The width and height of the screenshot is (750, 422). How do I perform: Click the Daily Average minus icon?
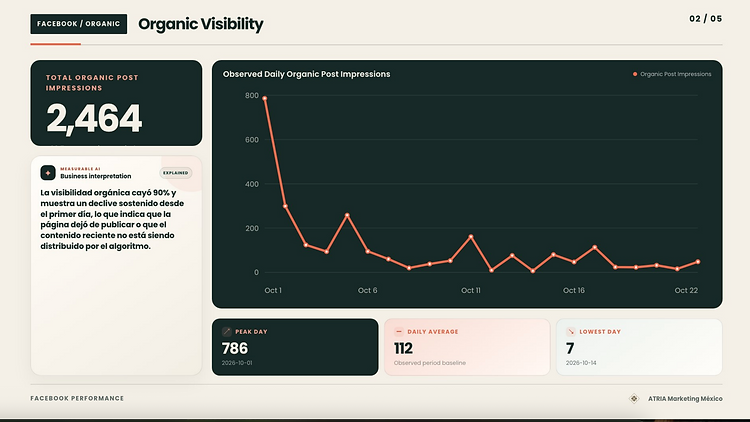click(398, 332)
